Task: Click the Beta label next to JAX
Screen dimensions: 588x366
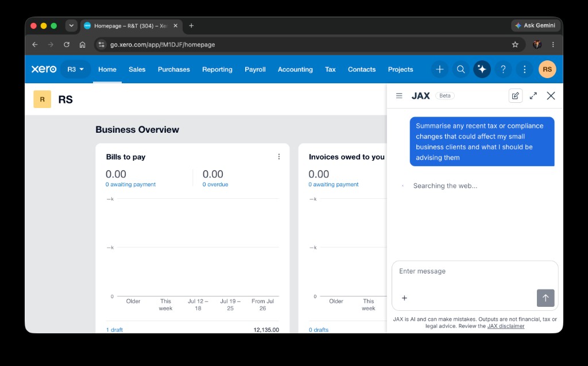Action: pyautogui.click(x=445, y=96)
